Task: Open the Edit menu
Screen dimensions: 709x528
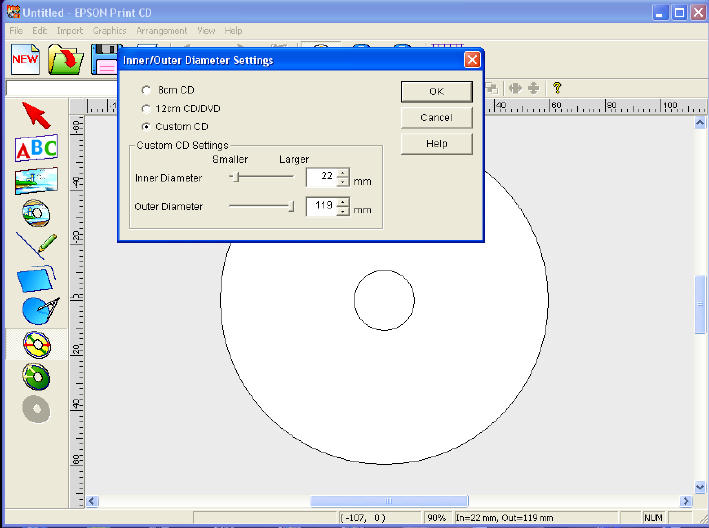Action: 39,31
